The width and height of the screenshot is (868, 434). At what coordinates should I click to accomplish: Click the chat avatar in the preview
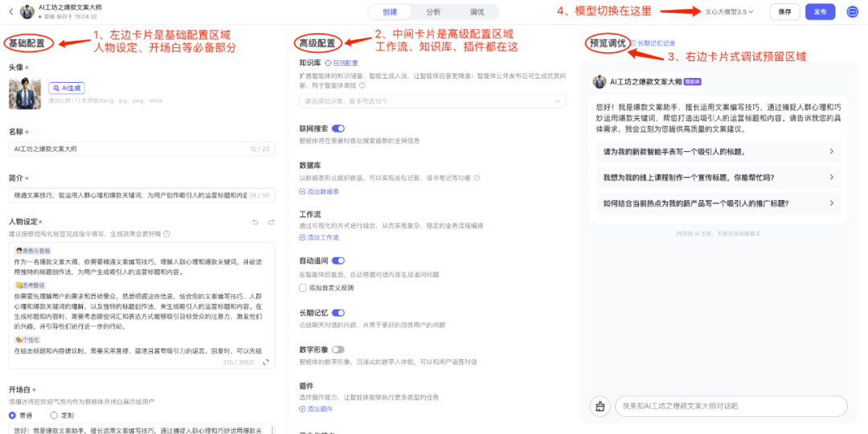(x=600, y=81)
